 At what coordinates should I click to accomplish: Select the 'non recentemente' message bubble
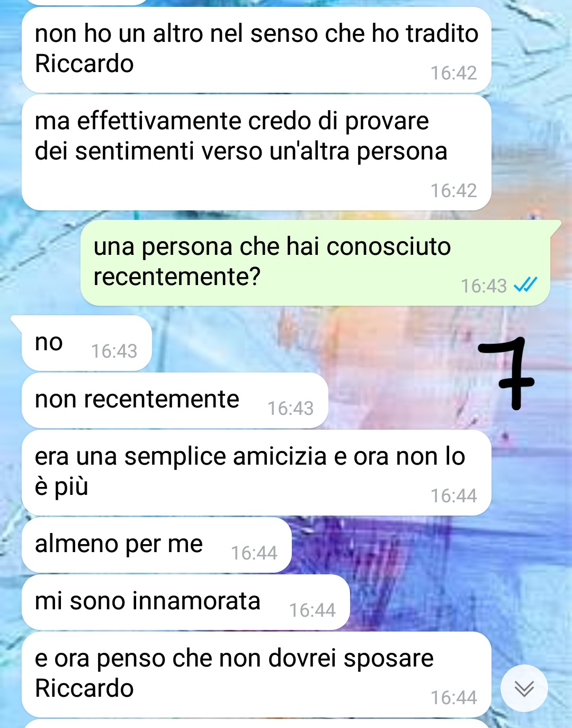pos(175,401)
